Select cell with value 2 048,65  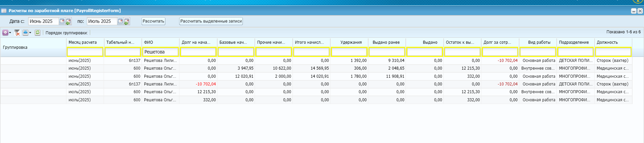click(387, 68)
